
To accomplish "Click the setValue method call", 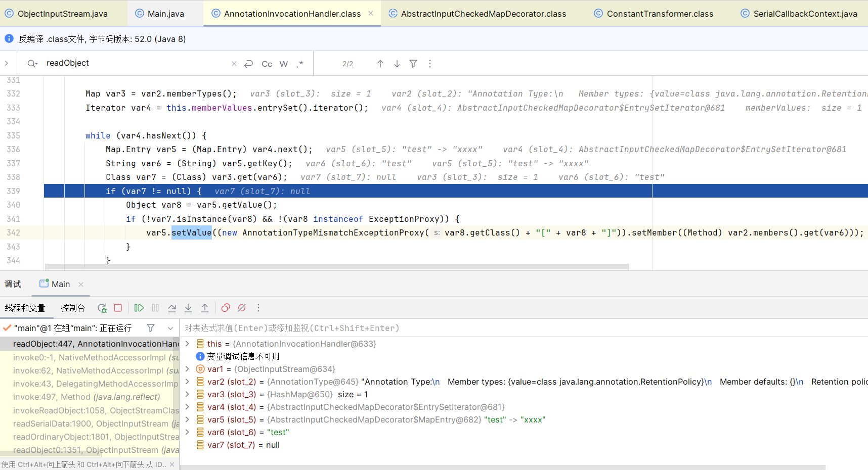I will click(x=191, y=232).
